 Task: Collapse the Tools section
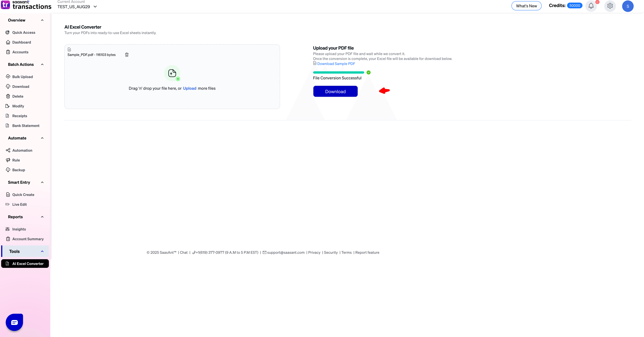(x=42, y=251)
